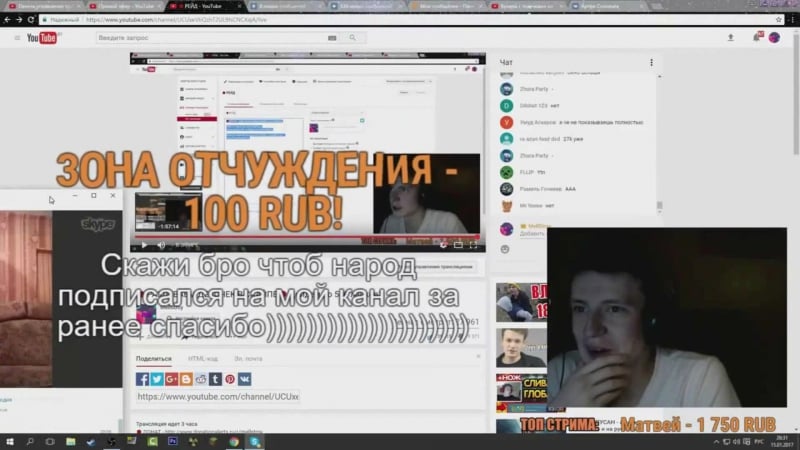The height and width of the screenshot is (450, 800).
Task: Click the browser address bar URL
Action: point(177,19)
